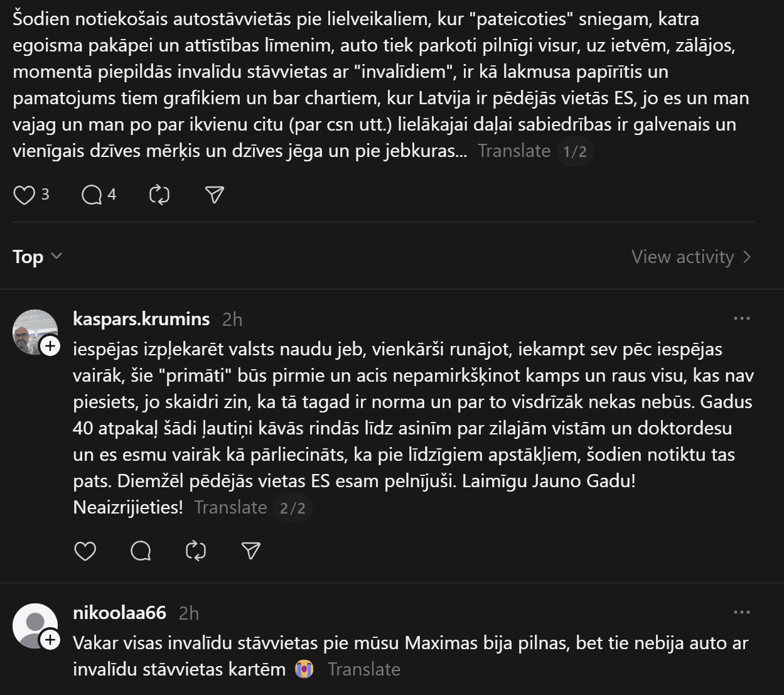Follow kaspars.krumins via avatar plus badge
The image size is (784, 695).
(x=50, y=346)
